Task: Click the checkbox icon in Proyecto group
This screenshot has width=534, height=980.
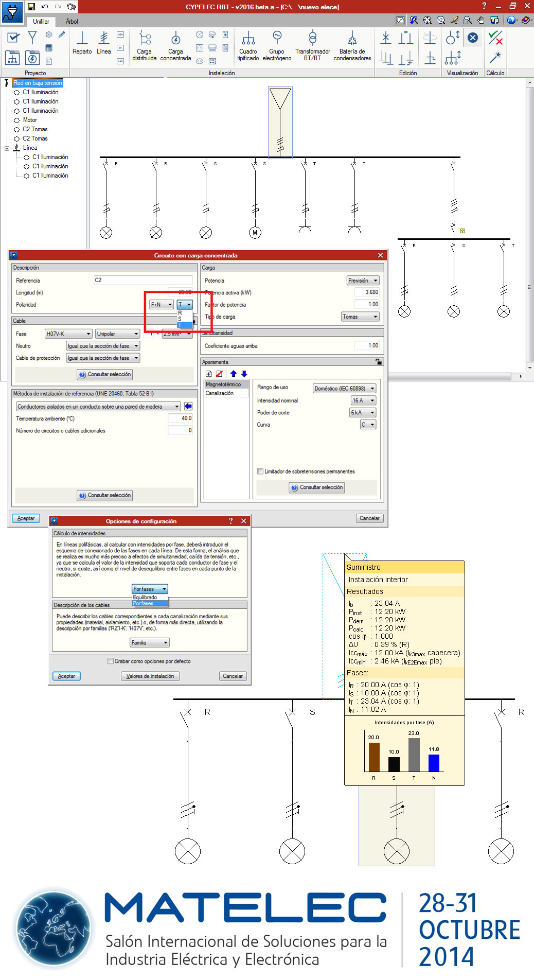Action: [13, 38]
